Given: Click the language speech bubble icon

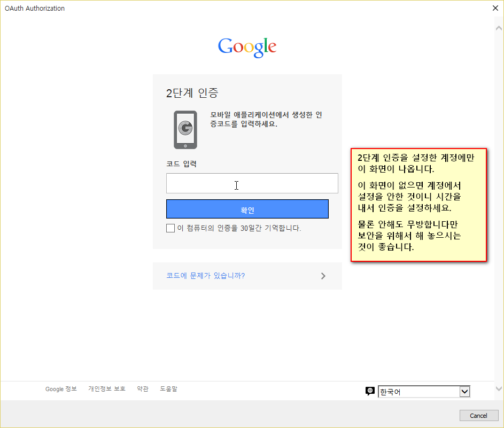Looking at the screenshot, I should (370, 391).
